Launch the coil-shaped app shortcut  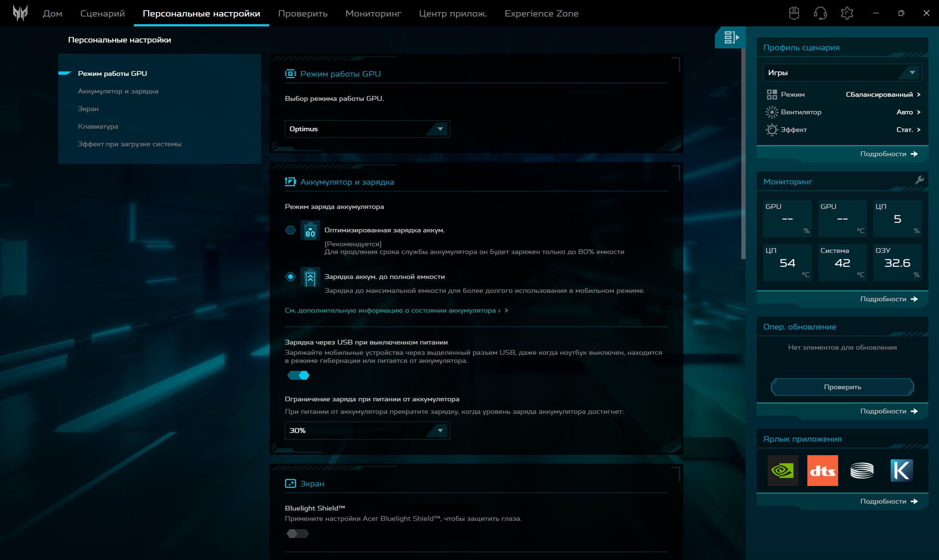tap(862, 471)
